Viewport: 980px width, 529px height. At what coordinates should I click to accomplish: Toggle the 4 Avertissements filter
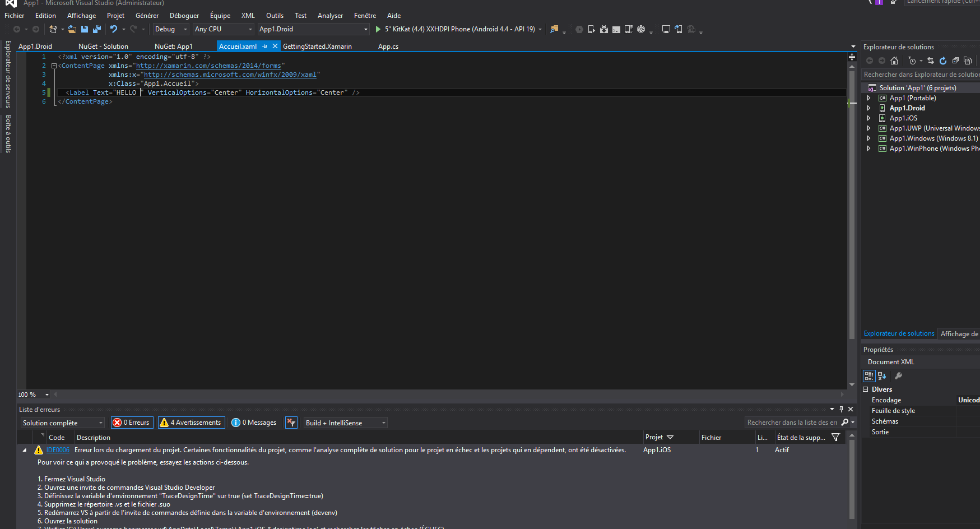click(192, 423)
